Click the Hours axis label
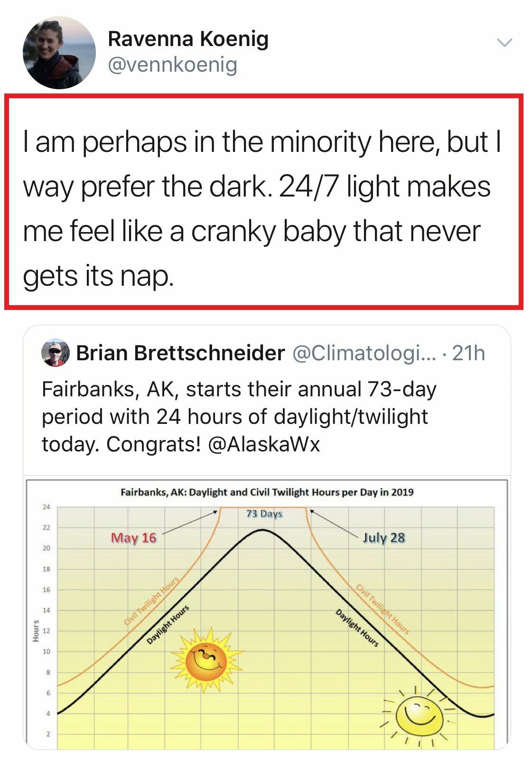The height and width of the screenshot is (767, 532). pyautogui.click(x=36, y=631)
